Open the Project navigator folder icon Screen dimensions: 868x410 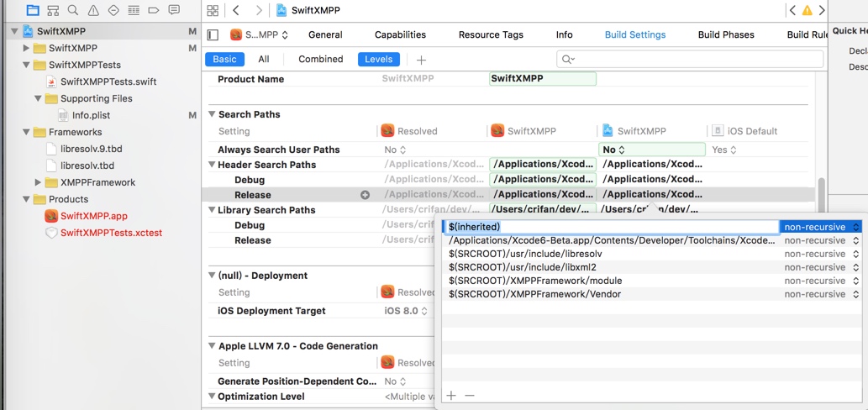coord(33,10)
